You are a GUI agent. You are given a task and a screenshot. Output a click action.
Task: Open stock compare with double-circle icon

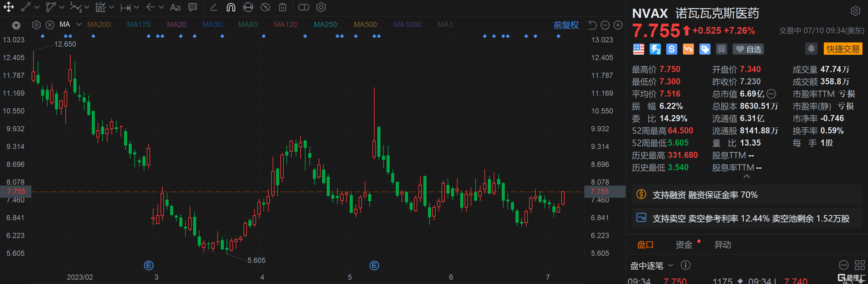click(x=303, y=7)
